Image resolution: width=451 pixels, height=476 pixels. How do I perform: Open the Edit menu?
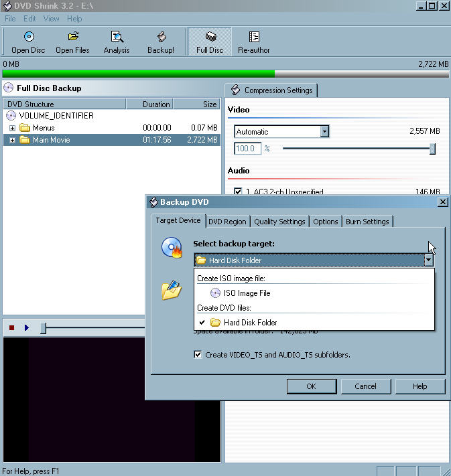click(29, 19)
